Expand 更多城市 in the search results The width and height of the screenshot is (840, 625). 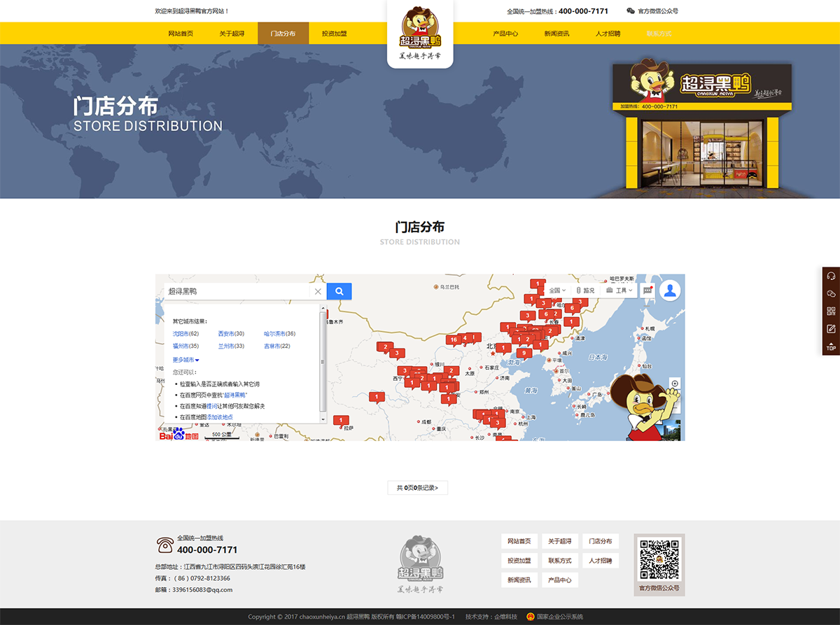pos(186,360)
